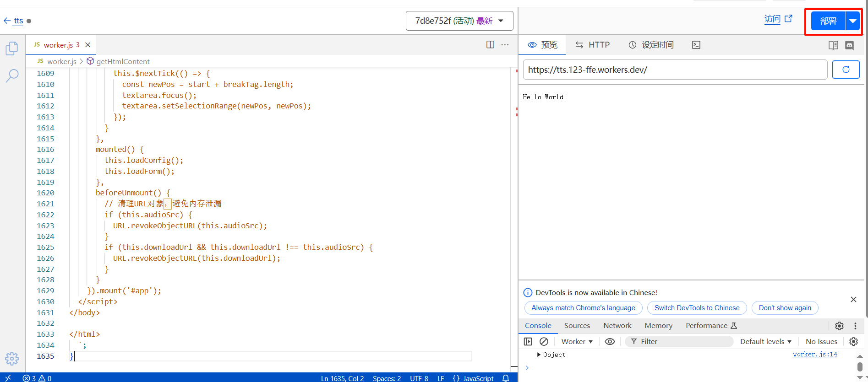
Task: Switch to the HTTP tab
Action: click(593, 45)
